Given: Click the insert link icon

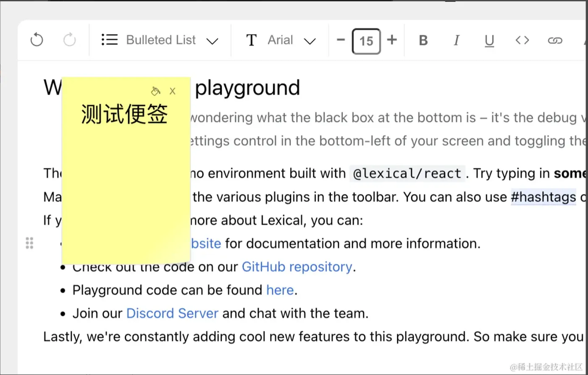Looking at the screenshot, I should tap(555, 41).
